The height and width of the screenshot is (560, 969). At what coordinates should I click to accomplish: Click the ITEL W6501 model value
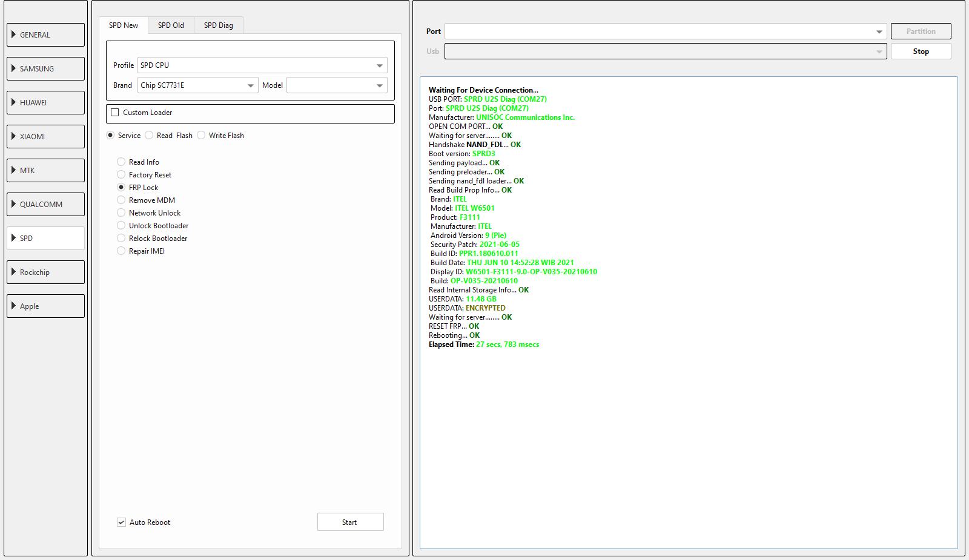(x=475, y=208)
